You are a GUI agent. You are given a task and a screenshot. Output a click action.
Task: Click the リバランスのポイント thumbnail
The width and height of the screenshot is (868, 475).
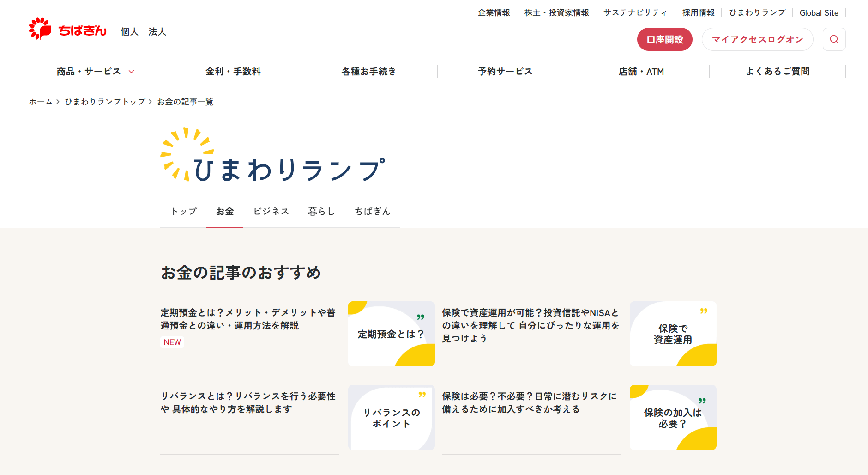391,418
